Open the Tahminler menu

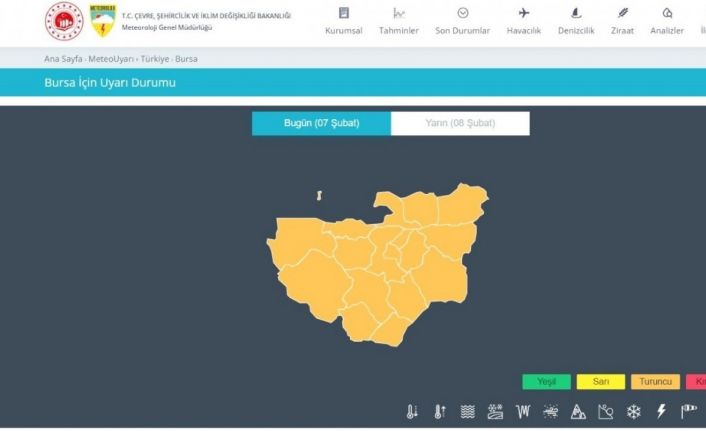click(x=399, y=21)
